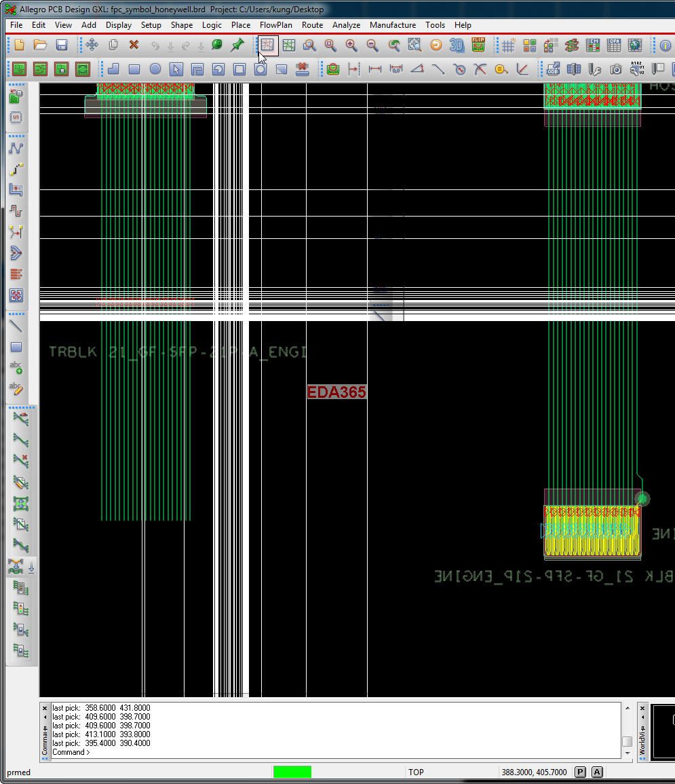Select the Add Text abc icon
The width and height of the screenshot is (675, 784).
click(16, 367)
